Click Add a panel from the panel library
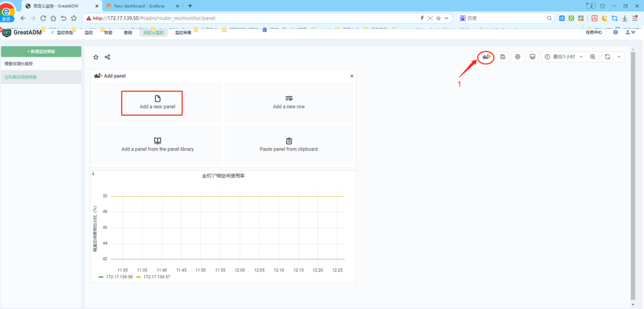This screenshot has height=309, width=644. click(157, 144)
